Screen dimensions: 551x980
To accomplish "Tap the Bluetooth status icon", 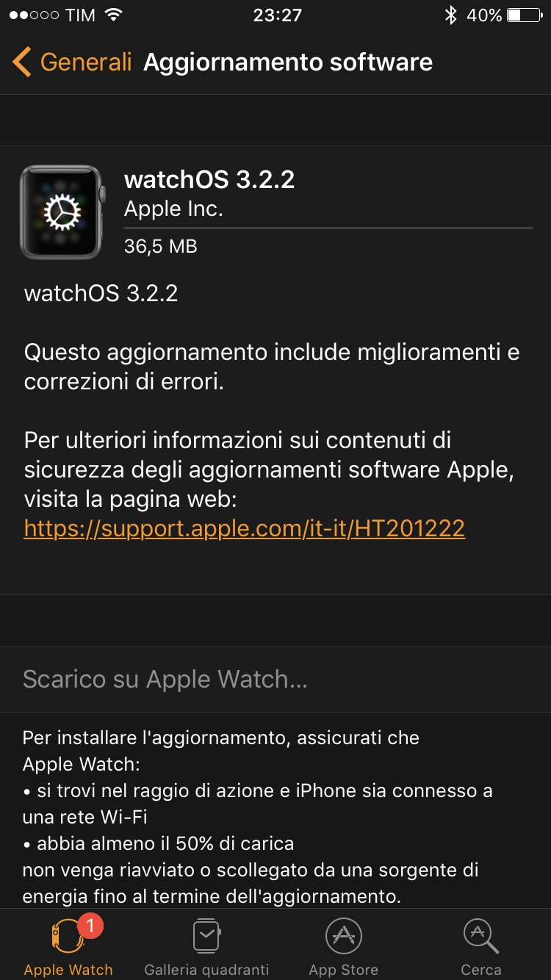I will (451, 15).
